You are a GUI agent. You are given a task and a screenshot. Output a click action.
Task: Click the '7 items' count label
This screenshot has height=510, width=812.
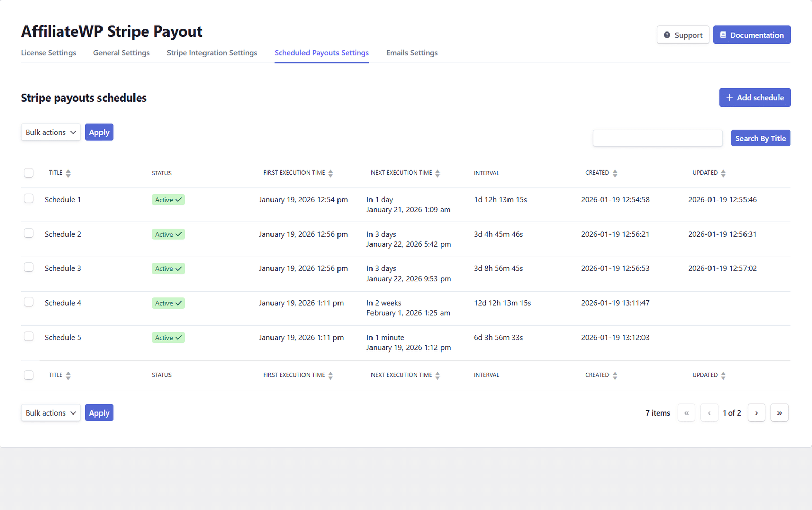(x=658, y=413)
